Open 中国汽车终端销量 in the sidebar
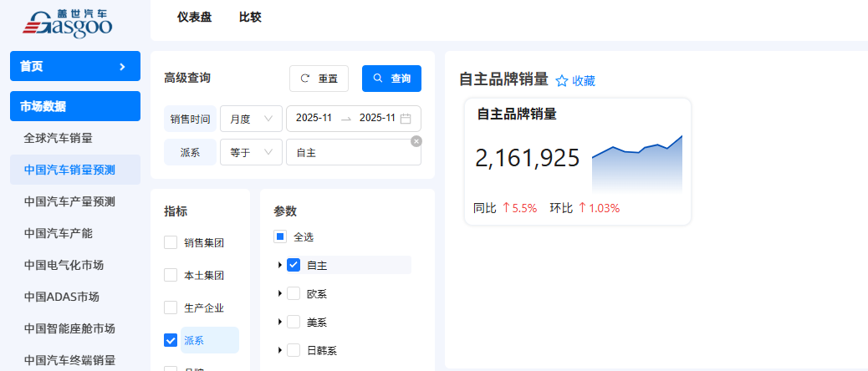This screenshot has width=868, height=371. pos(69,360)
